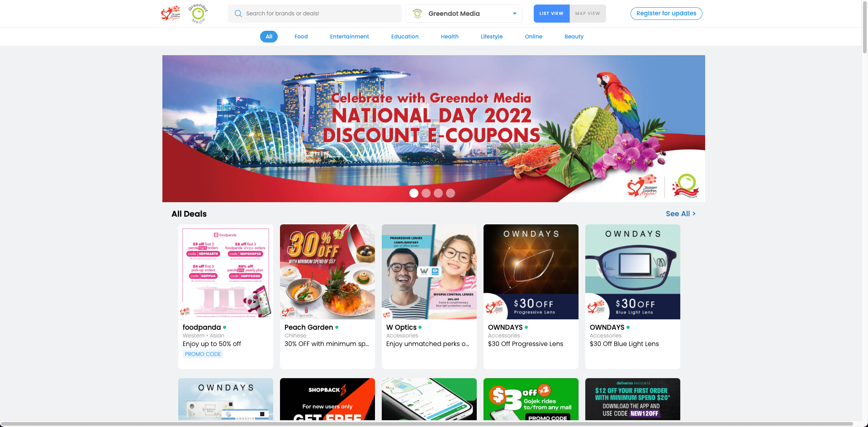Select the fourth banner carousel dot
The image size is (868, 427).
point(451,193)
